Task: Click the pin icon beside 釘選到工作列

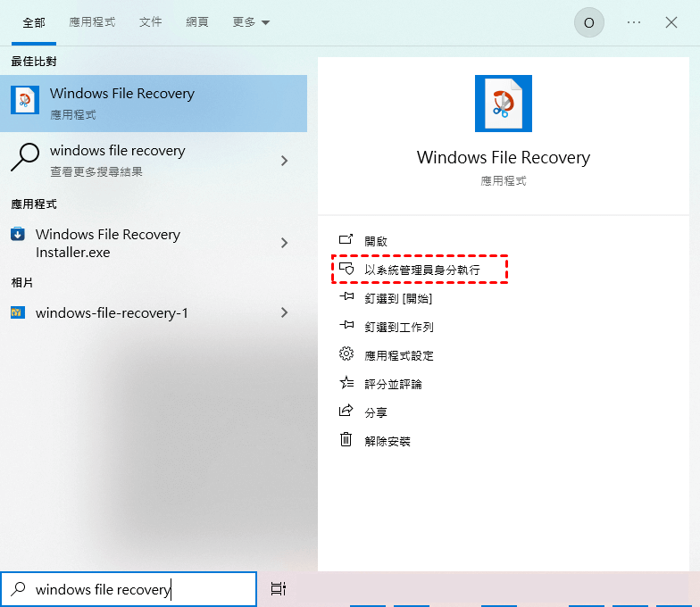Action: pos(346,325)
